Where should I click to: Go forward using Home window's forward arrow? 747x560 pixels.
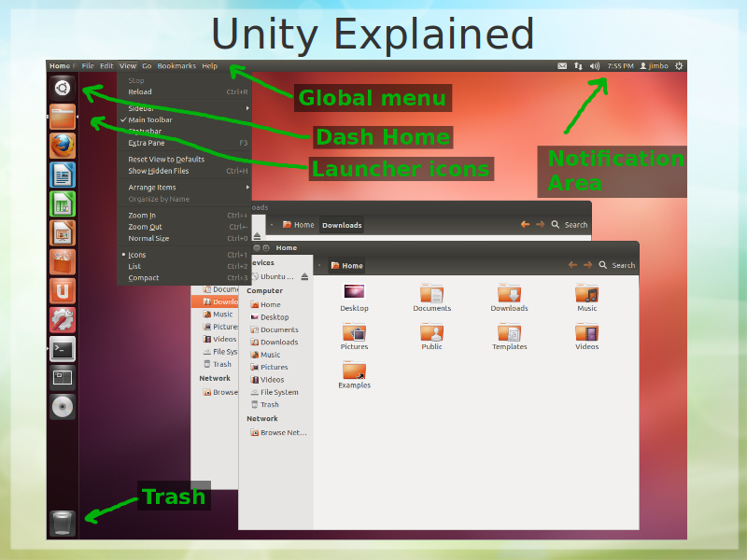pyautogui.click(x=588, y=265)
